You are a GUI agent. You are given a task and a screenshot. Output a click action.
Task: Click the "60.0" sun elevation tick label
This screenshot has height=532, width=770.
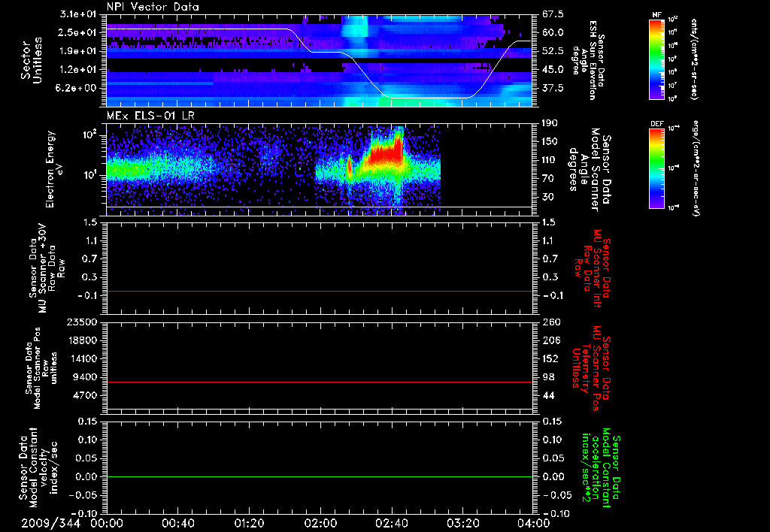(553, 32)
